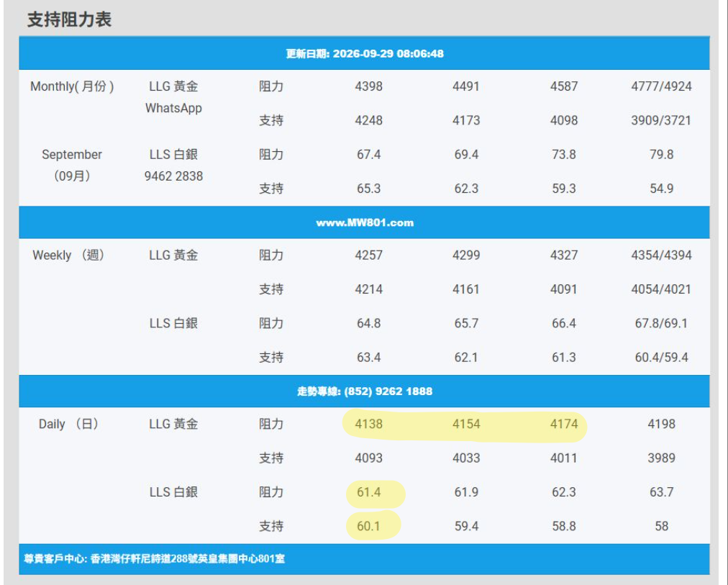Click the highlighted daily gold value 4138
728x585 pixels.
click(x=368, y=425)
